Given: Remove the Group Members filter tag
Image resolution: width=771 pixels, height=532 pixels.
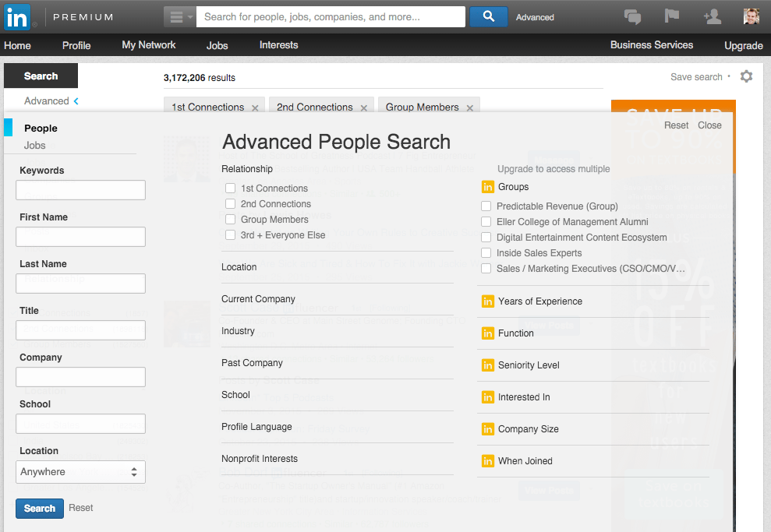Looking at the screenshot, I should tap(470, 108).
